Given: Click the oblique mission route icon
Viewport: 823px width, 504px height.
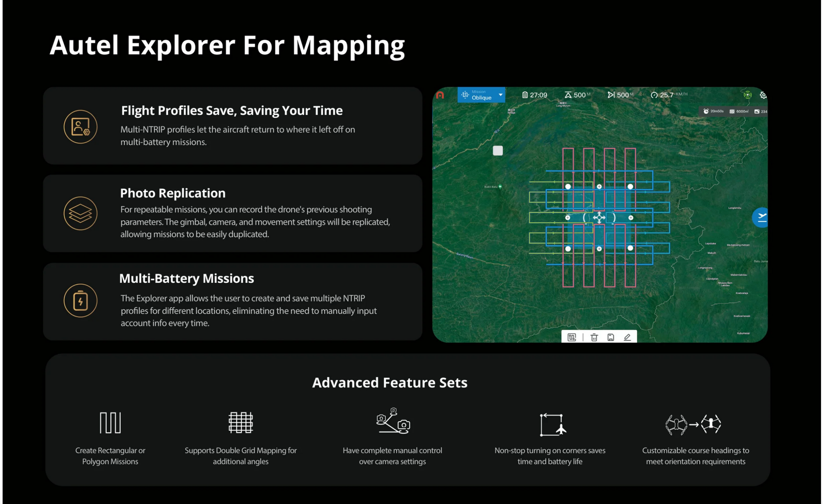Looking at the screenshot, I should pos(465,95).
